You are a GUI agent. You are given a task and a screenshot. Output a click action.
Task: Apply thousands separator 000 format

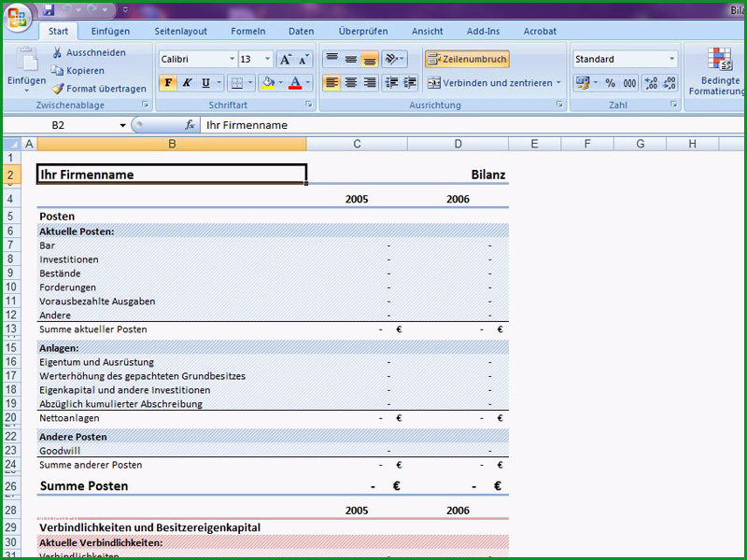[629, 83]
